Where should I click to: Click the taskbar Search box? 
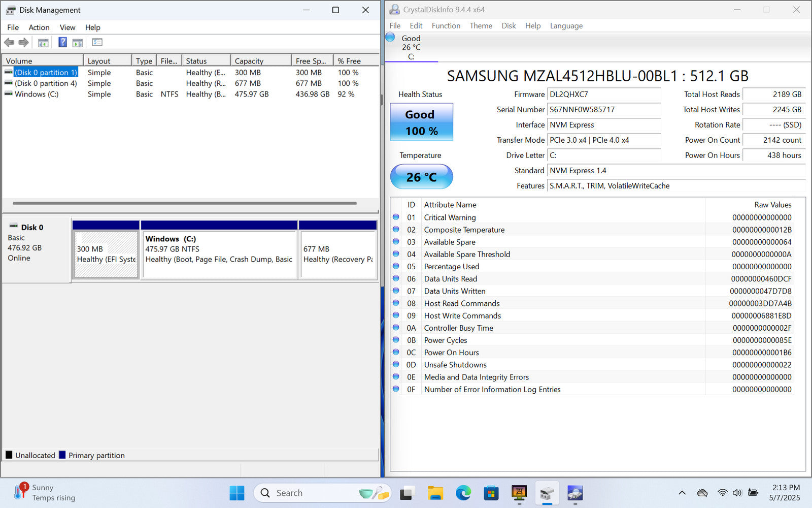(322, 493)
